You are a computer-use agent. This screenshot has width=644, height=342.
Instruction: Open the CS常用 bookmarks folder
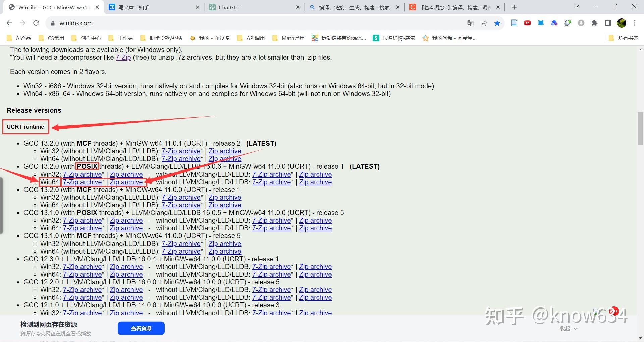tap(52, 38)
